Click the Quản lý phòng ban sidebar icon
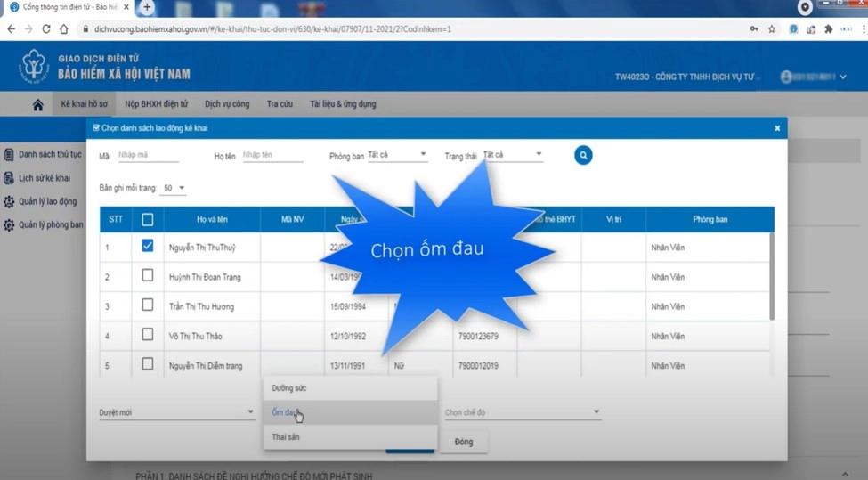Image resolution: width=868 pixels, height=480 pixels. coord(9,225)
